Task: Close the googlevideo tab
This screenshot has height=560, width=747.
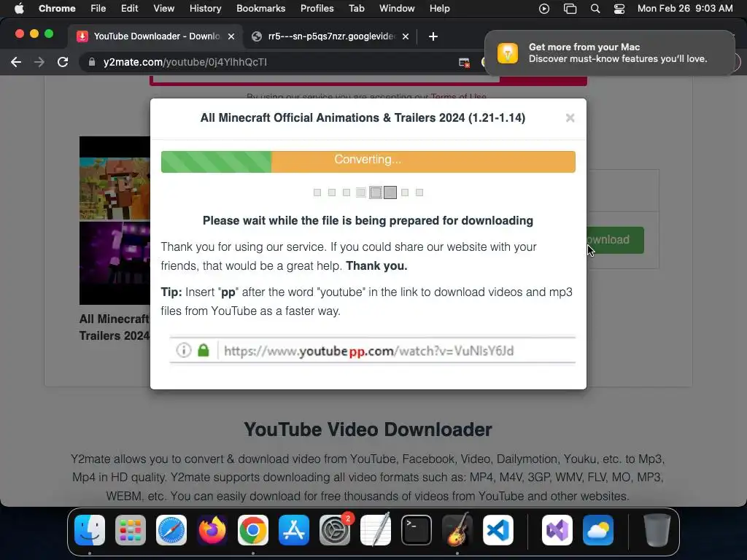Action: pos(406,36)
